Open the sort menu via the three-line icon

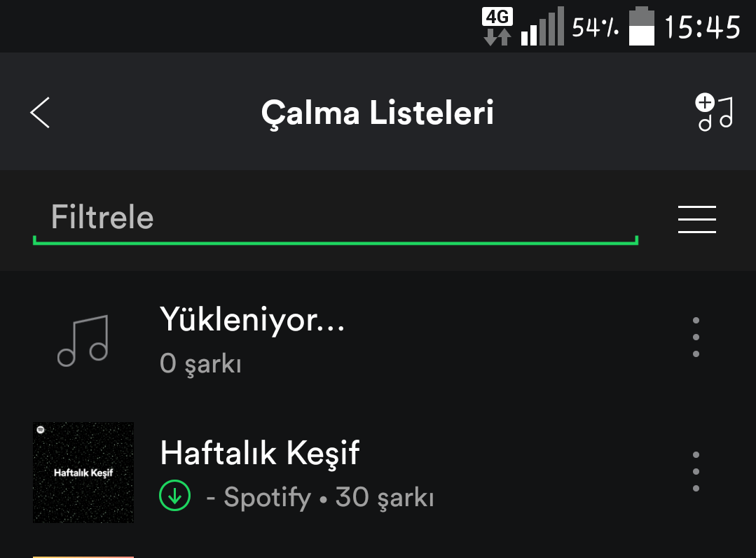tap(696, 219)
